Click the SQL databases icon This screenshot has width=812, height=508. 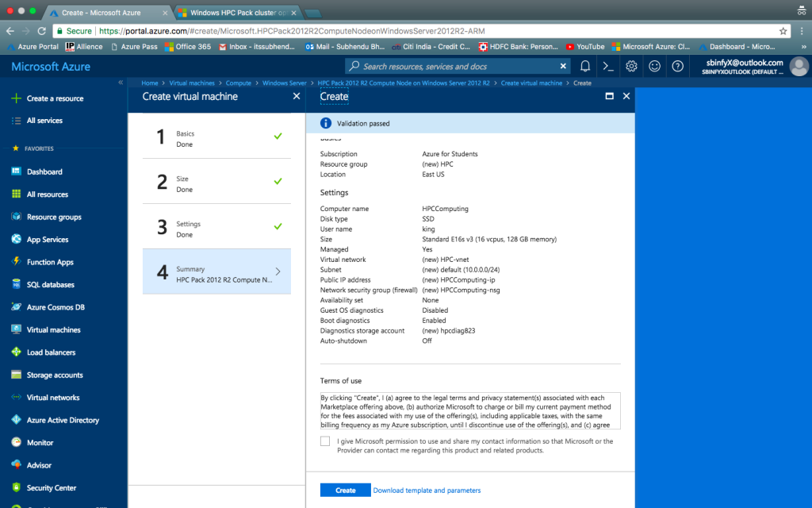pyautogui.click(x=16, y=284)
